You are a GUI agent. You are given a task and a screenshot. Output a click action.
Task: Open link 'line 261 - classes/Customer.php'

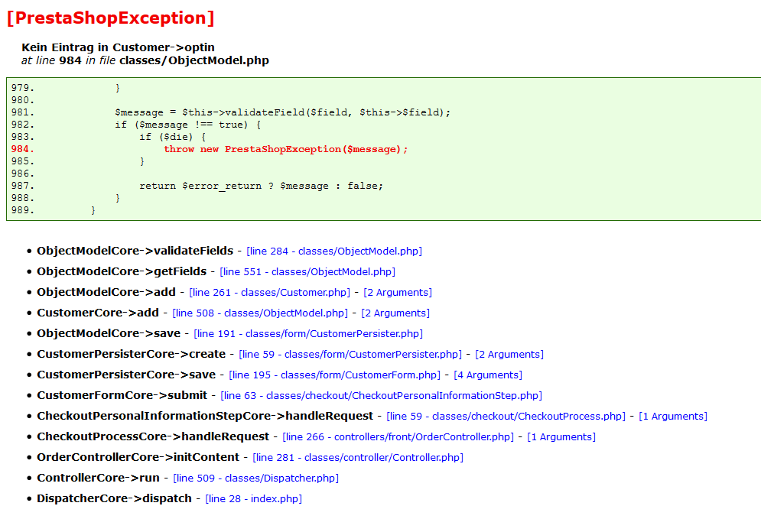pyautogui.click(x=269, y=293)
